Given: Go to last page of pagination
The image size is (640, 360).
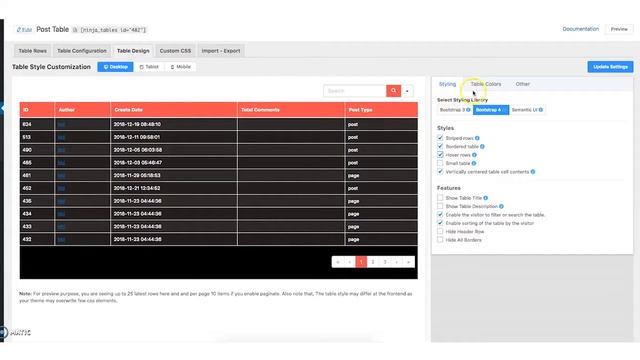Looking at the screenshot, I should tap(409, 262).
